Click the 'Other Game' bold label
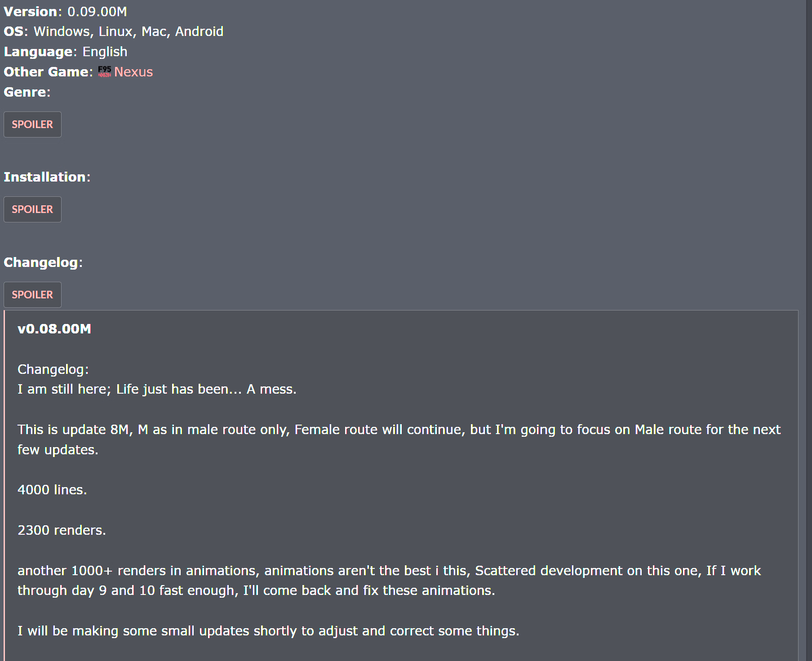 (x=46, y=72)
